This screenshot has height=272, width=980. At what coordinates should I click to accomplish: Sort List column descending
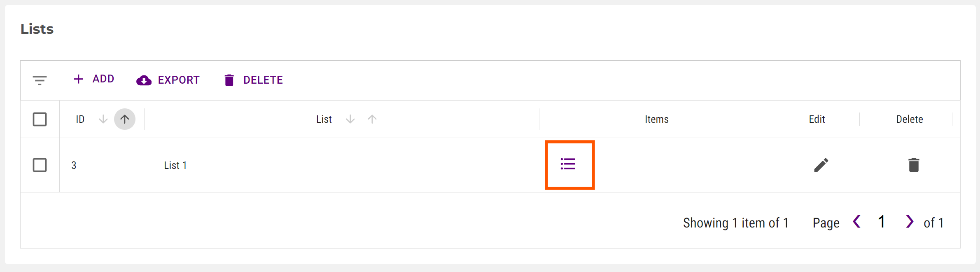[x=350, y=120]
